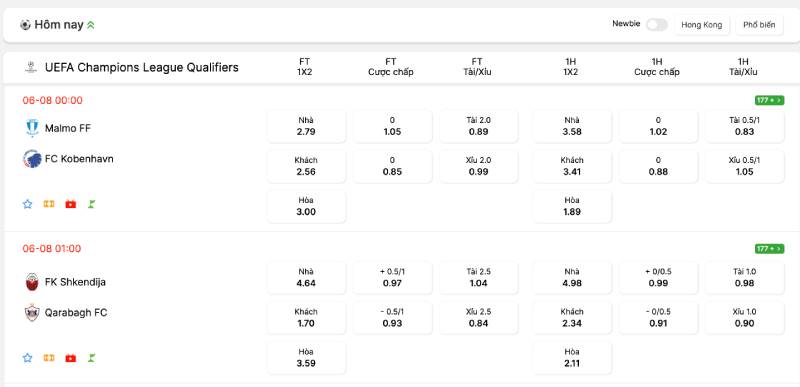Select the FT Tài/Xỉu column header
800x387 pixels.
(x=477, y=67)
